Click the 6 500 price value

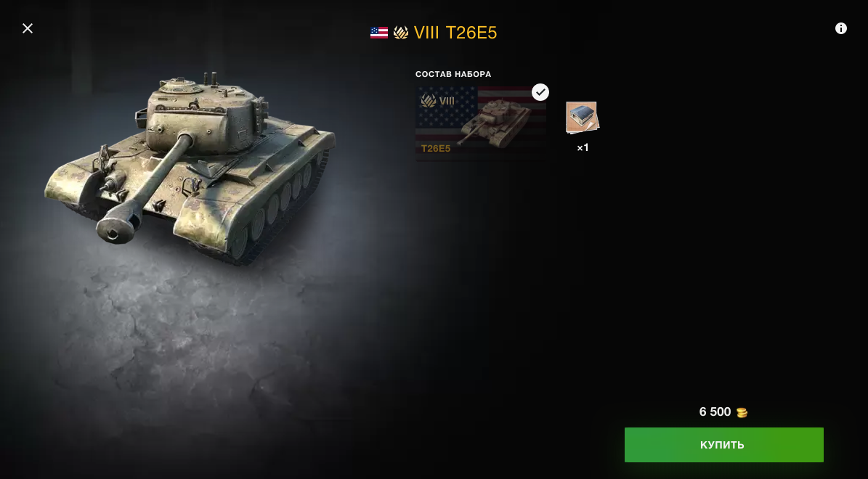coord(715,412)
